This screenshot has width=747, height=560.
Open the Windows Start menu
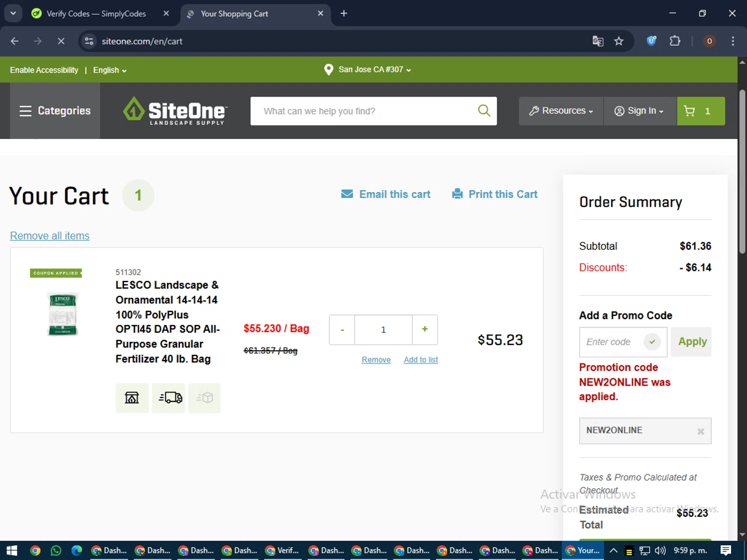[11, 551]
